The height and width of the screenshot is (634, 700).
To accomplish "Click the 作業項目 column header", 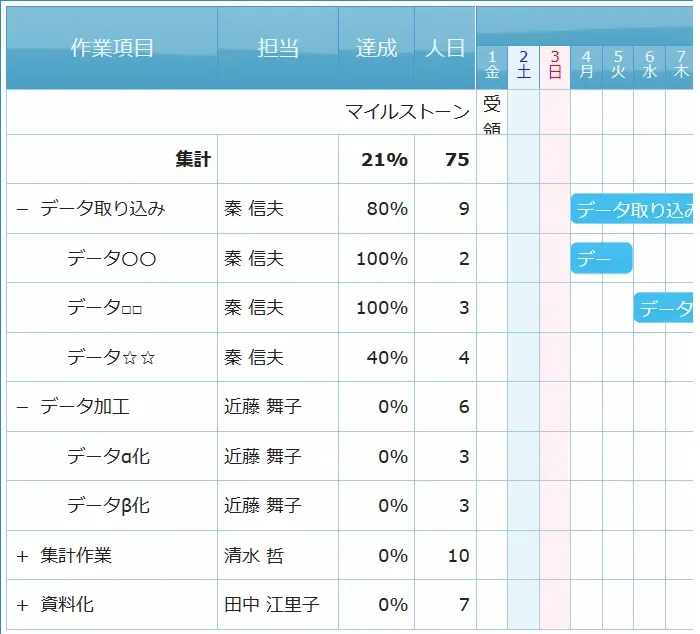I will click(x=112, y=48).
